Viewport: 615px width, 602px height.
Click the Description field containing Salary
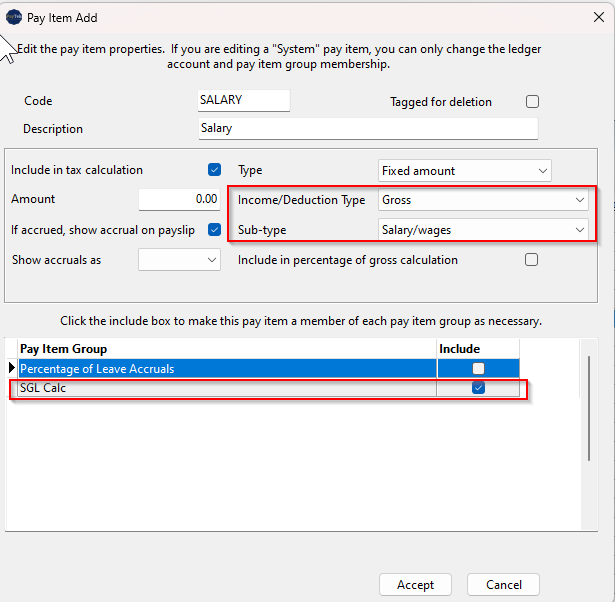click(x=368, y=128)
